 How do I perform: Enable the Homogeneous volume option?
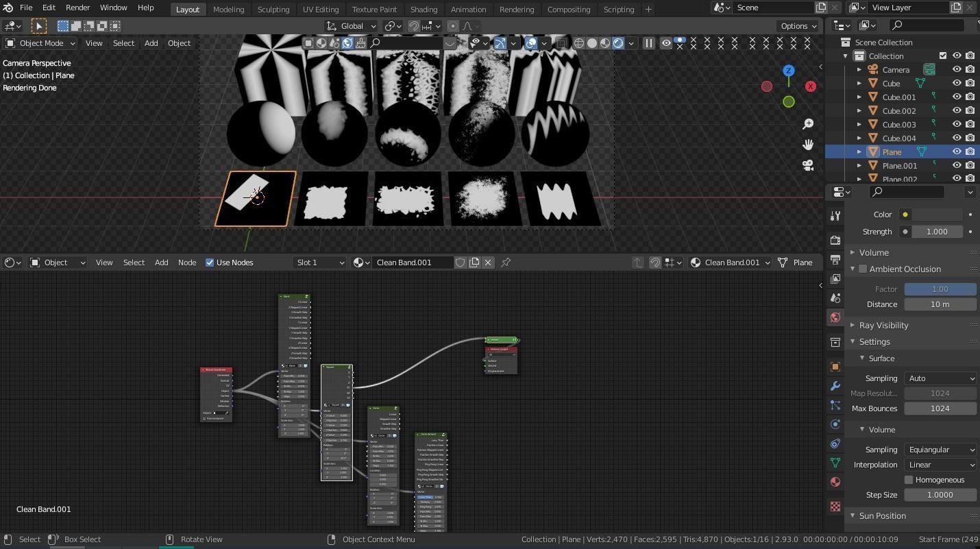(x=909, y=479)
